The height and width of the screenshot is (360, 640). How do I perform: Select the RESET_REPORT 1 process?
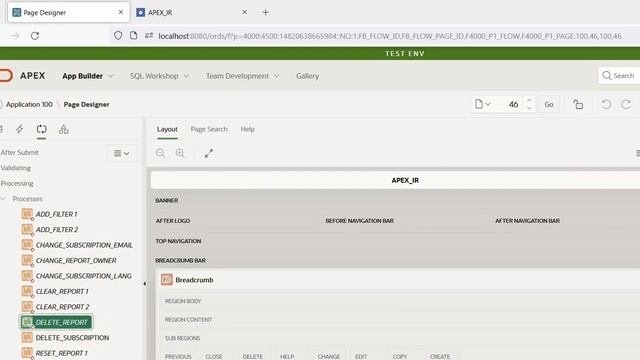point(62,353)
